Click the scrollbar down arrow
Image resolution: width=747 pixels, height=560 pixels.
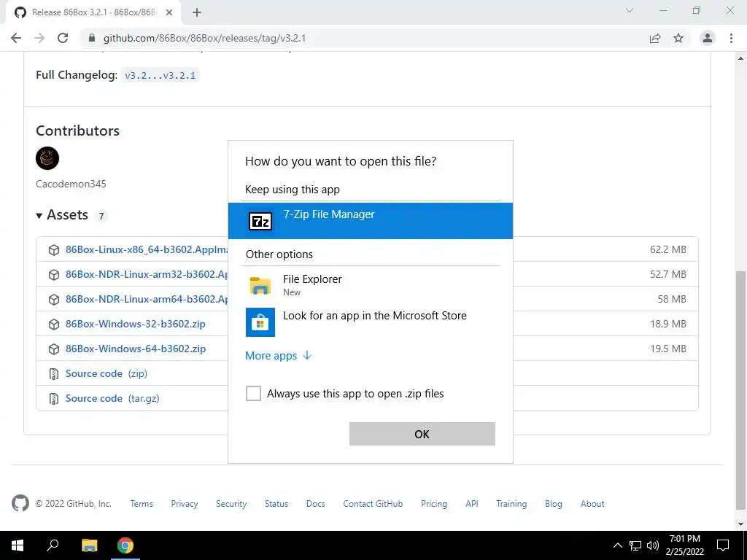pos(741,525)
